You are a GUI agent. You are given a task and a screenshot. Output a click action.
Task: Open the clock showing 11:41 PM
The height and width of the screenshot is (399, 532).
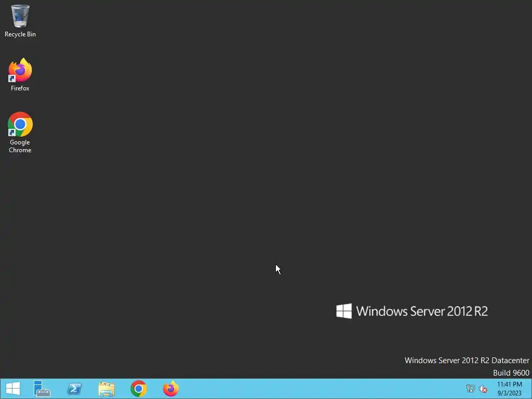509,384
